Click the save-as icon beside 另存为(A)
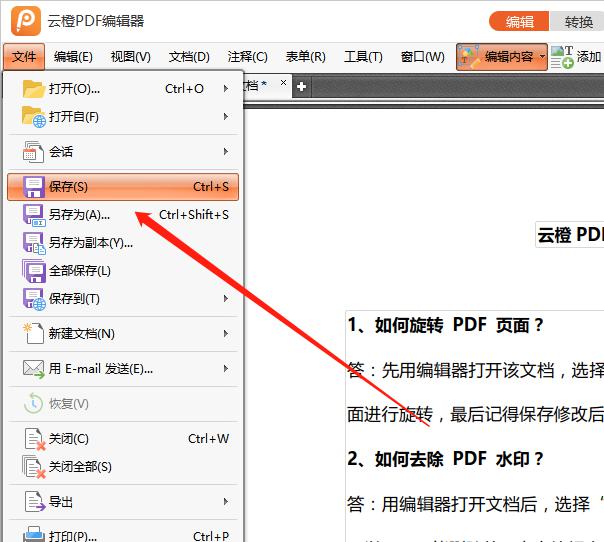Screen dimensions: 604x542 tap(34, 215)
